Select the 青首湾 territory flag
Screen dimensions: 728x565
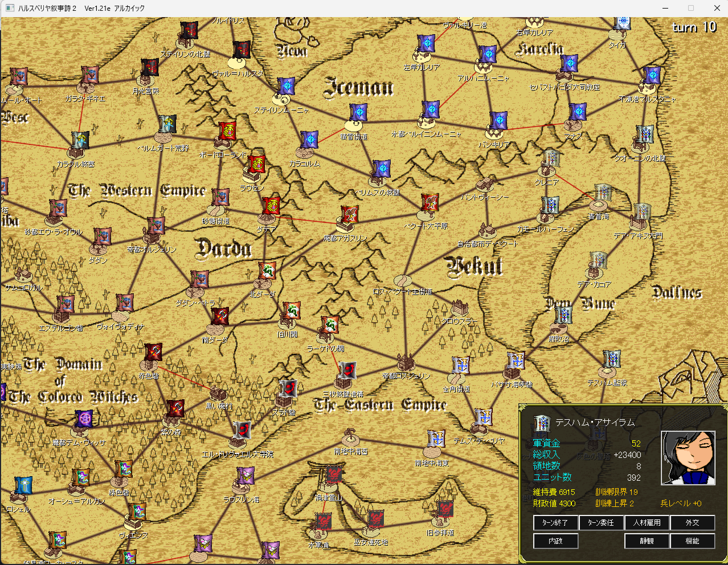point(603,193)
